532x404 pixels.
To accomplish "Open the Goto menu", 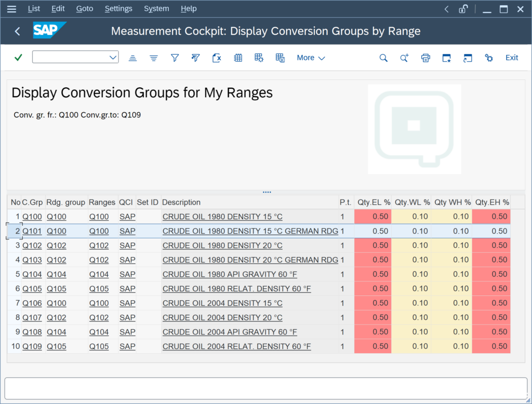I will coord(85,9).
